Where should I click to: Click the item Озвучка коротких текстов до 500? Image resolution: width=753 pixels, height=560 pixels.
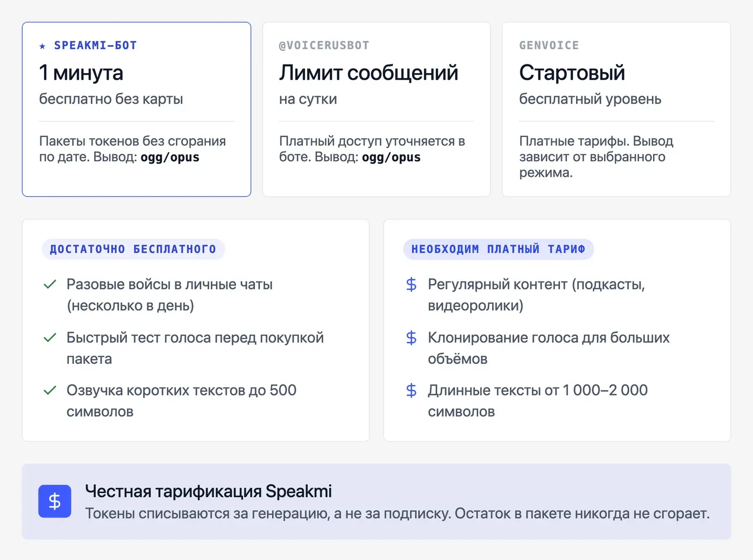[181, 401]
